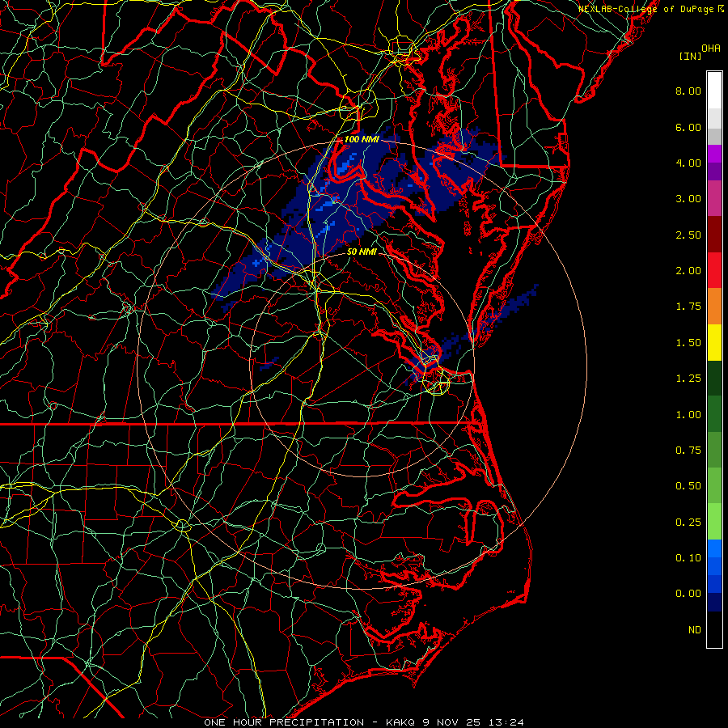This screenshot has width=728, height=728.
Task: Click the 2.50 legend value
Action: 688,235
